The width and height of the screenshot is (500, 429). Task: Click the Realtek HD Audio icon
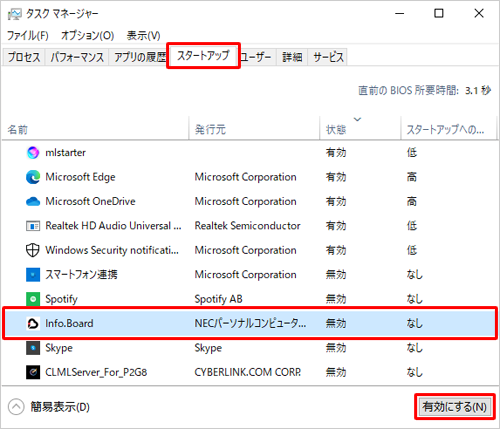33,226
